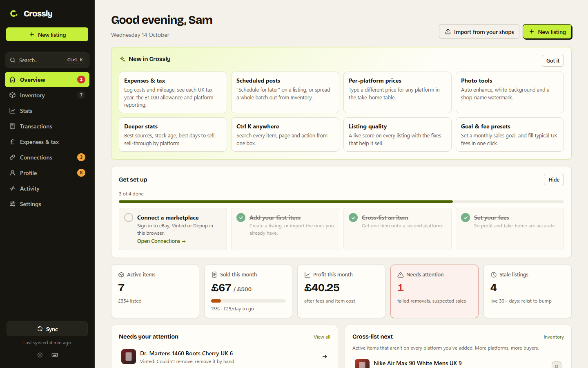
Task: Open the Profile page in the sidebar
Action: point(47,173)
